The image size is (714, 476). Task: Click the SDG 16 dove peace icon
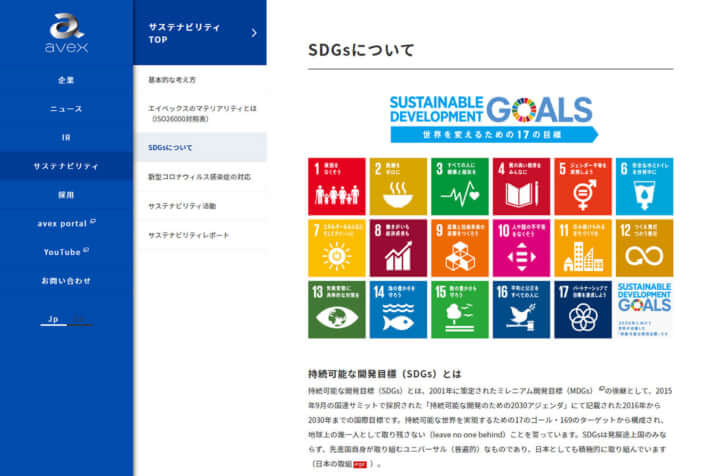click(521, 309)
